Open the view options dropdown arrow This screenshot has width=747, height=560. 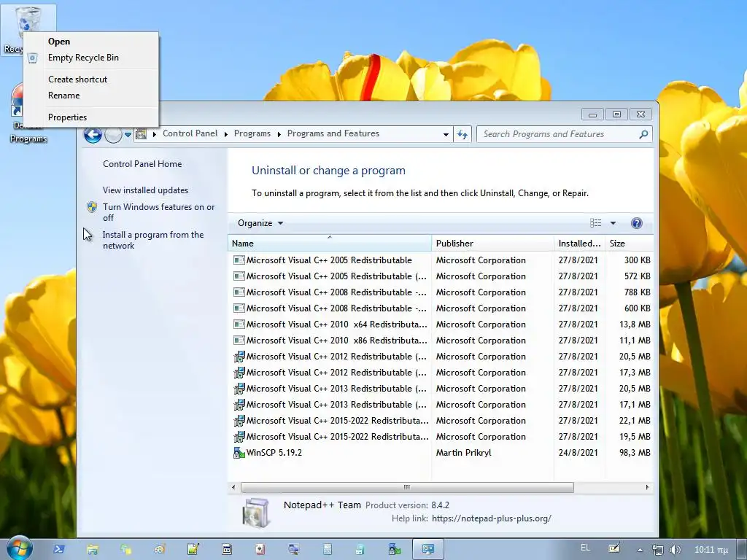[x=613, y=223]
